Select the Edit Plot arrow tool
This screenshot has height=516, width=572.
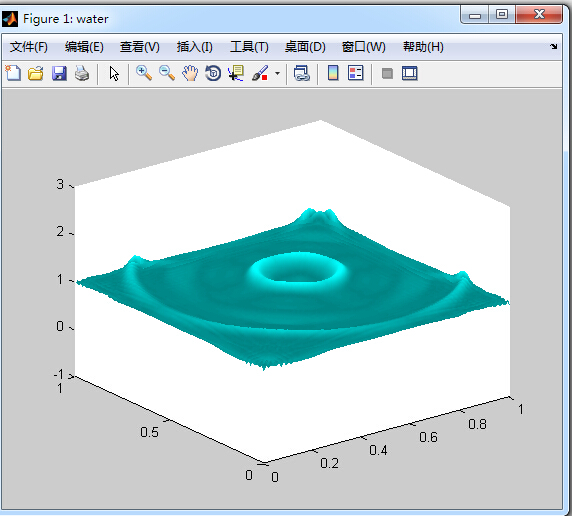(114, 73)
